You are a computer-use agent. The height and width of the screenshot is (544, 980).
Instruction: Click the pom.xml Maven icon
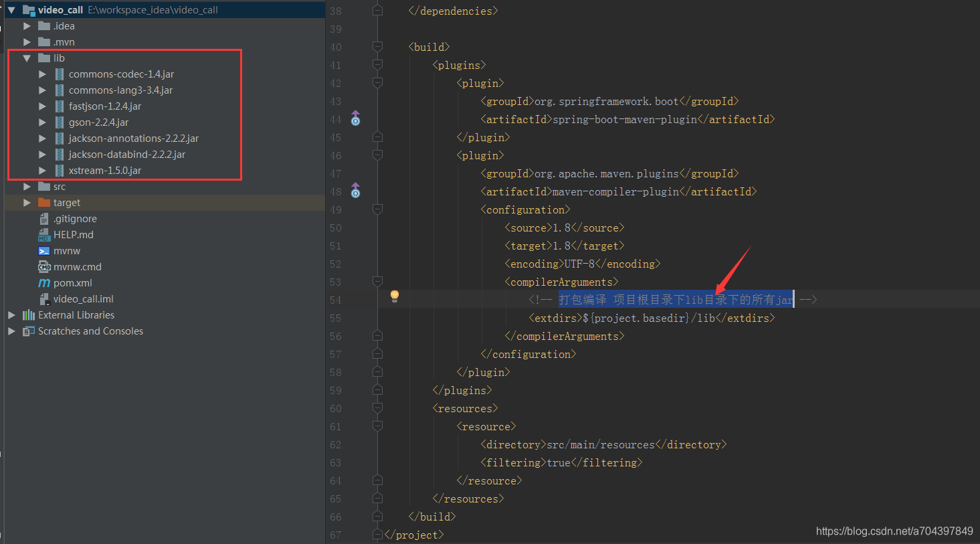tap(44, 283)
